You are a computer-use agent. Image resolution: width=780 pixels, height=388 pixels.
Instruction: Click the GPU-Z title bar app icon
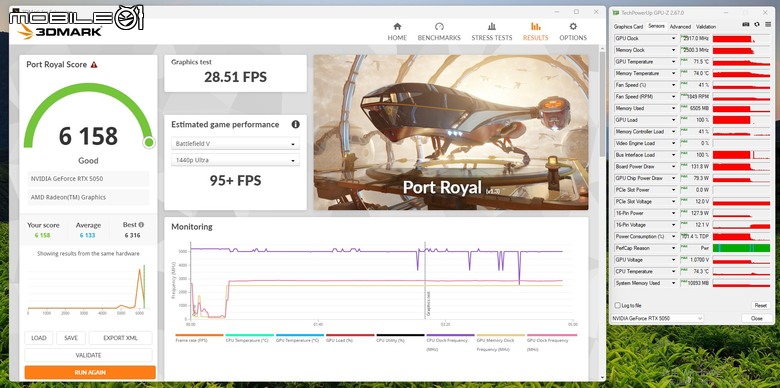point(616,13)
